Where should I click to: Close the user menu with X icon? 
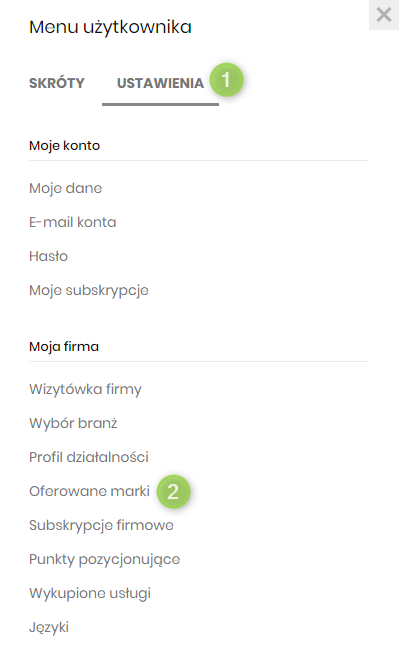pyautogui.click(x=384, y=15)
